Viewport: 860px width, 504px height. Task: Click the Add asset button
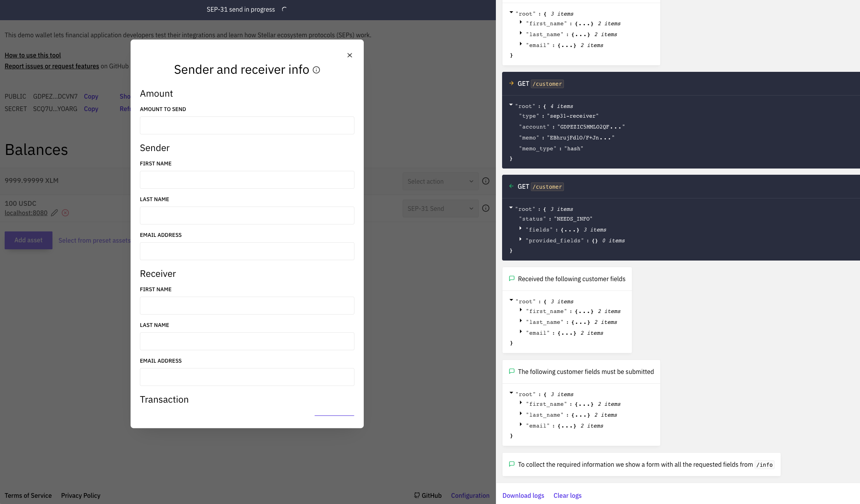[x=28, y=240]
